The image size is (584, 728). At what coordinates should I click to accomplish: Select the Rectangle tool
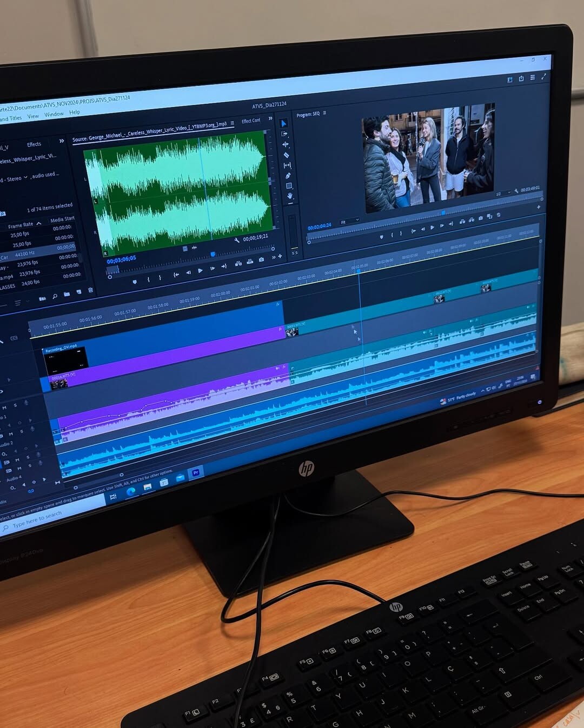click(x=289, y=185)
